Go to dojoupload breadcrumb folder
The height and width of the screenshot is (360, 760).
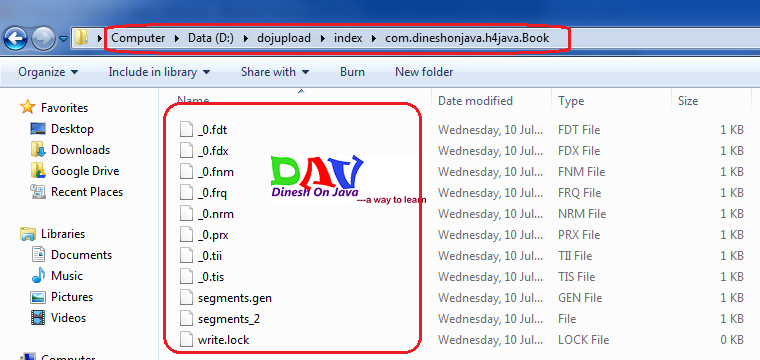[284, 38]
